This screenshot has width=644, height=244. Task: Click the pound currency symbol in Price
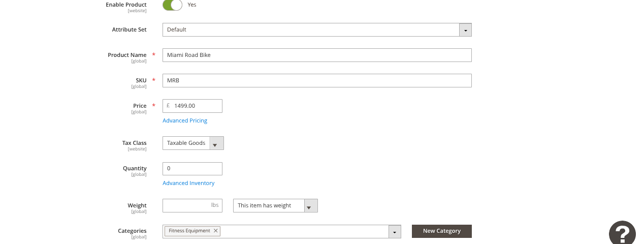pos(168,106)
